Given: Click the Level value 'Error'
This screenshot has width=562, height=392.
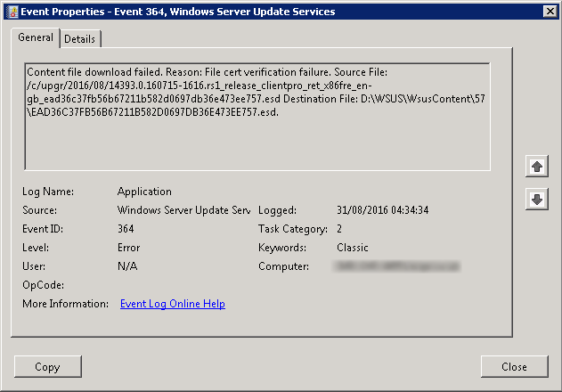Looking at the screenshot, I should tap(128, 248).
